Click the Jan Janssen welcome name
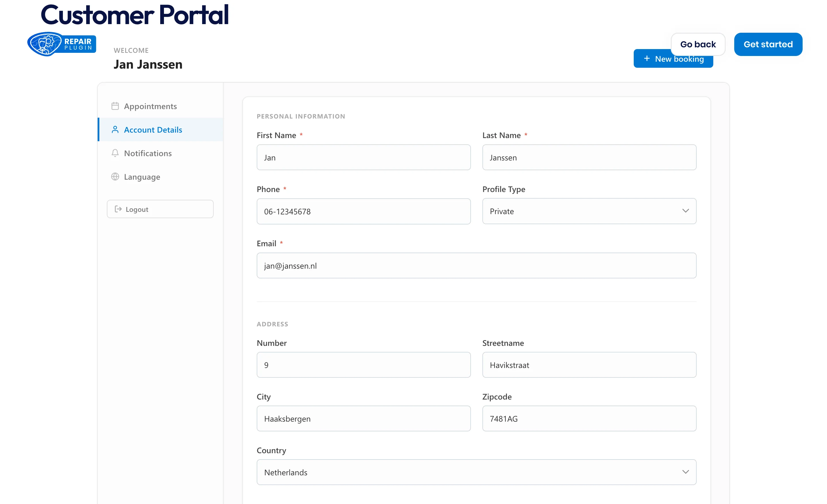This screenshot has width=827, height=504. tap(148, 64)
